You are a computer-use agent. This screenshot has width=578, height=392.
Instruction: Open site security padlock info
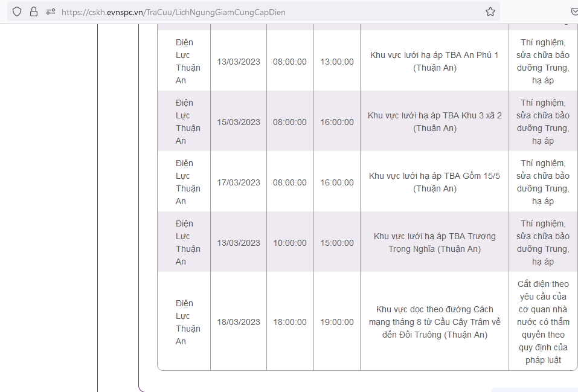pos(34,12)
